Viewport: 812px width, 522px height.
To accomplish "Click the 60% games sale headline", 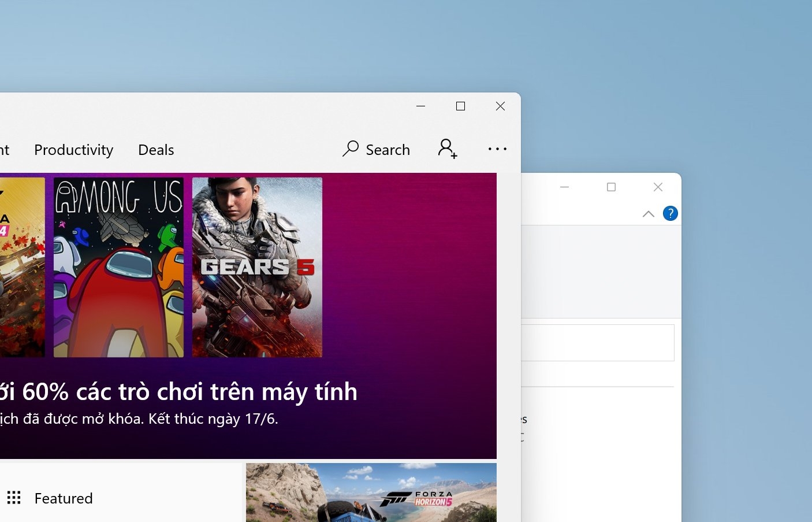I will [x=178, y=392].
